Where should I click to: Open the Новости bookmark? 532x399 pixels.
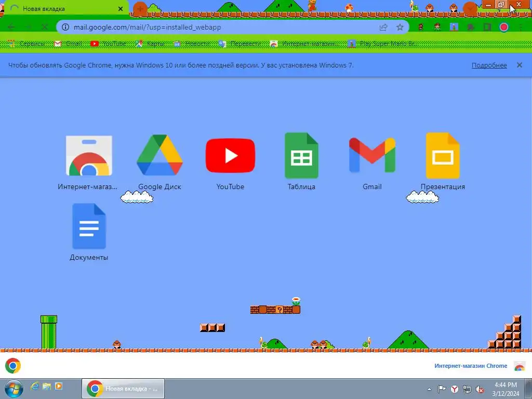click(x=192, y=44)
